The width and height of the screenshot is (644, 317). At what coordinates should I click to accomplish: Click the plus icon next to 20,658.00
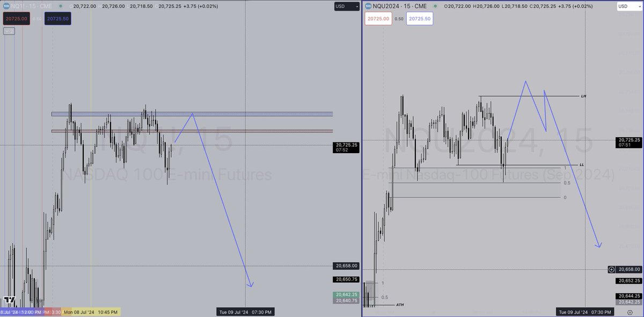point(611,269)
